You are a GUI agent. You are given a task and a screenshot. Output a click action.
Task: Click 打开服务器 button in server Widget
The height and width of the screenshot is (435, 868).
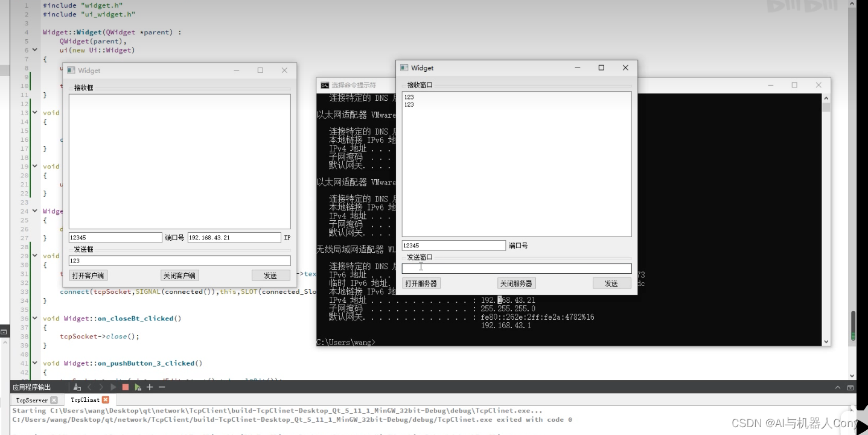421,284
